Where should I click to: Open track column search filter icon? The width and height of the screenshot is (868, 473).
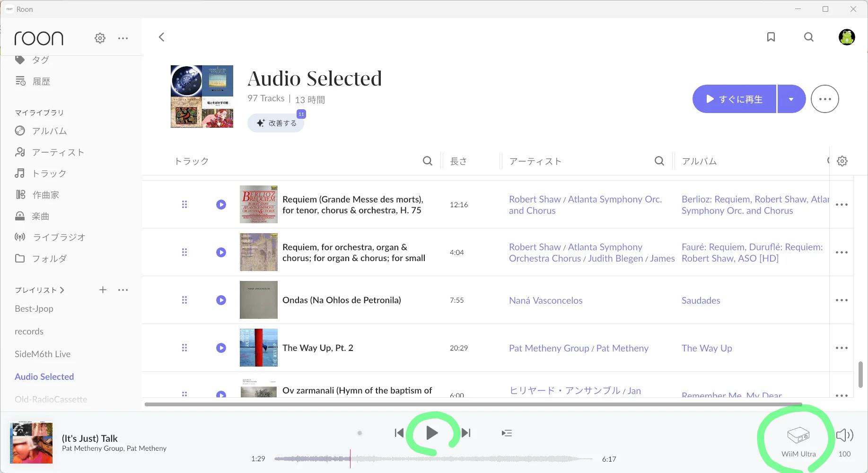427,161
